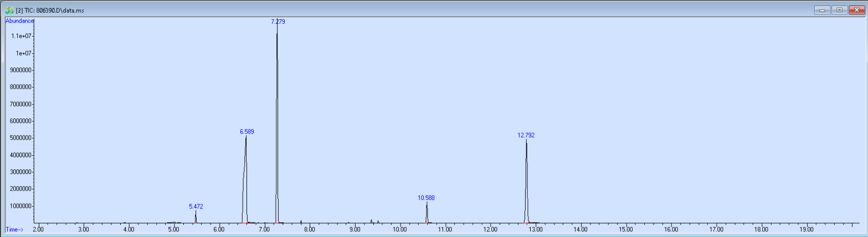Click the 10.00 time axis label

tap(400, 229)
